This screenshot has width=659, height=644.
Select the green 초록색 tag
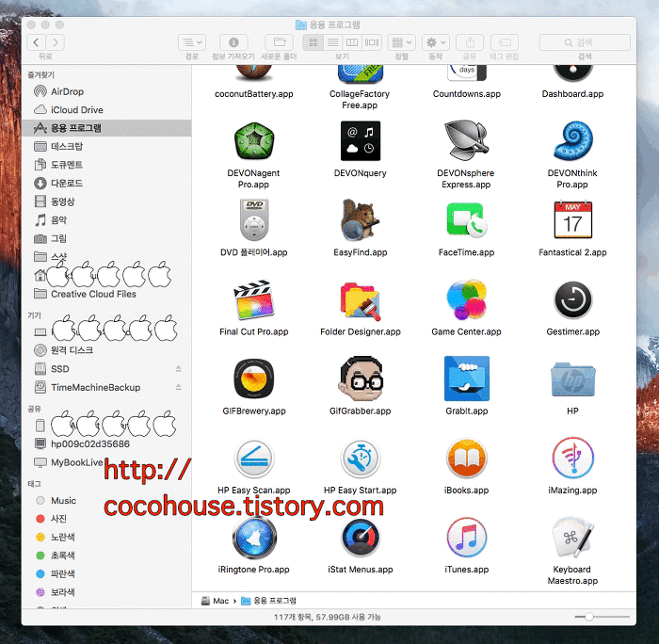coord(106,555)
